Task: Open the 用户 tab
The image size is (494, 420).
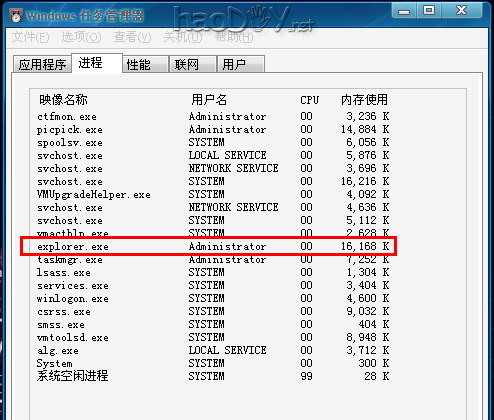Action: pyautogui.click(x=241, y=64)
